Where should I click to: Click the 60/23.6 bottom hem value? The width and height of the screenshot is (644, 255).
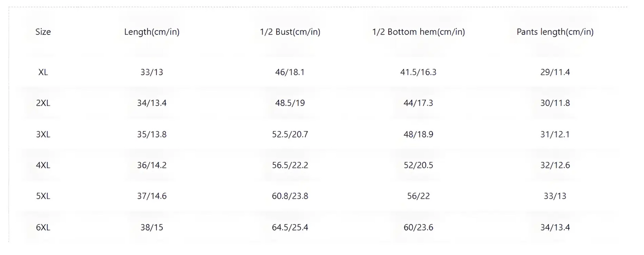click(x=418, y=227)
